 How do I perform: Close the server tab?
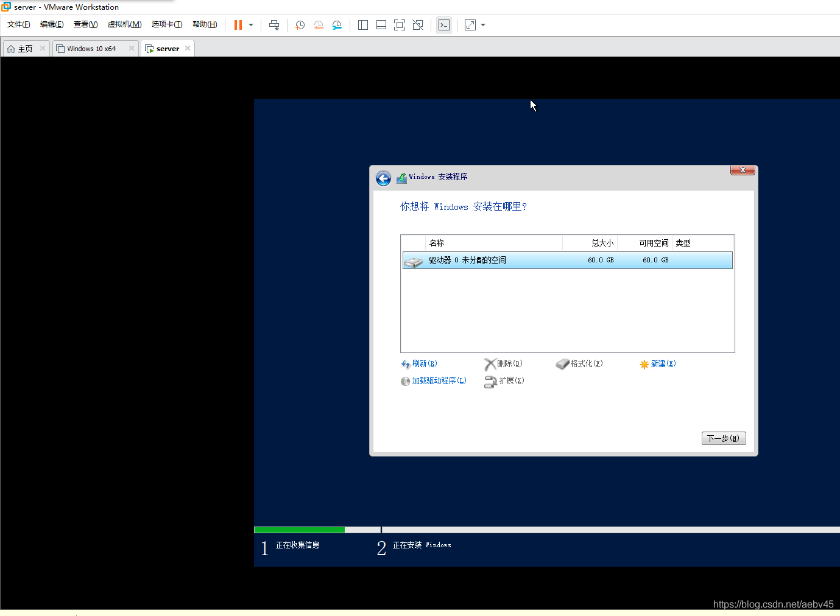[x=188, y=48]
